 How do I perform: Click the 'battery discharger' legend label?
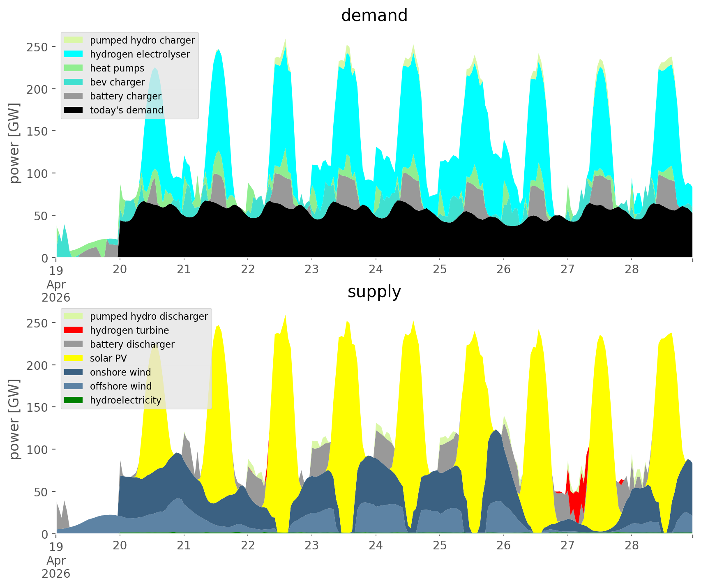132,344
